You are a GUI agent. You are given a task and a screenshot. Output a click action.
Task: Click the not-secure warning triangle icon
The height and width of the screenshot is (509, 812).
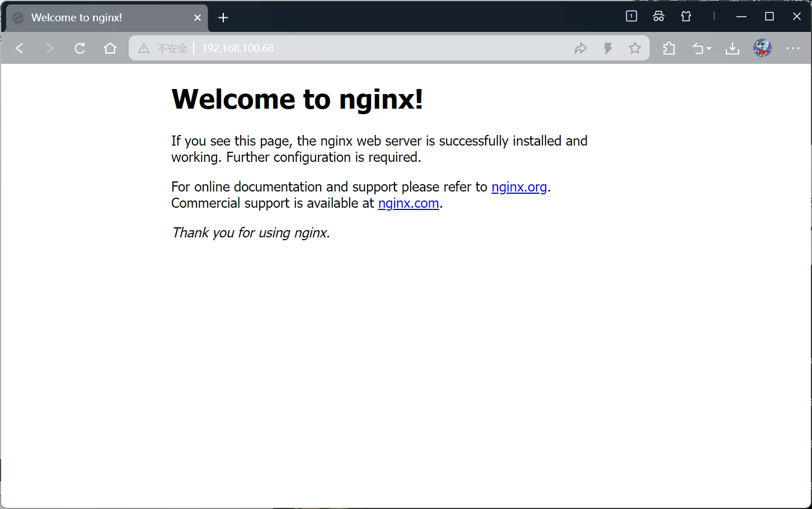[x=144, y=49]
